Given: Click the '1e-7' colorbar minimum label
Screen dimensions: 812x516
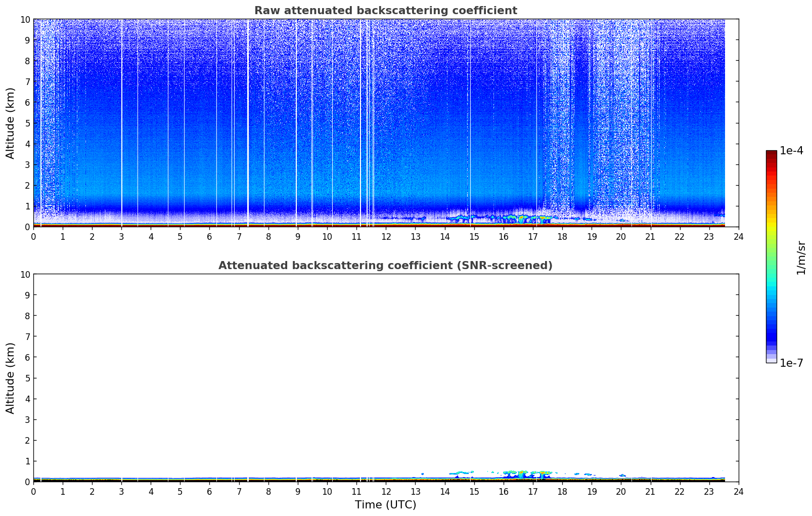Looking at the screenshot, I should point(791,363).
